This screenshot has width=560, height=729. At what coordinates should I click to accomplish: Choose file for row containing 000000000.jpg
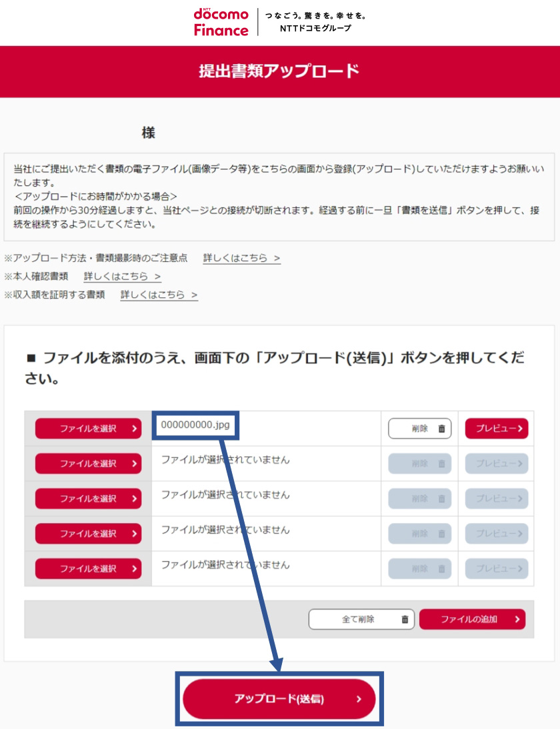[x=89, y=428]
